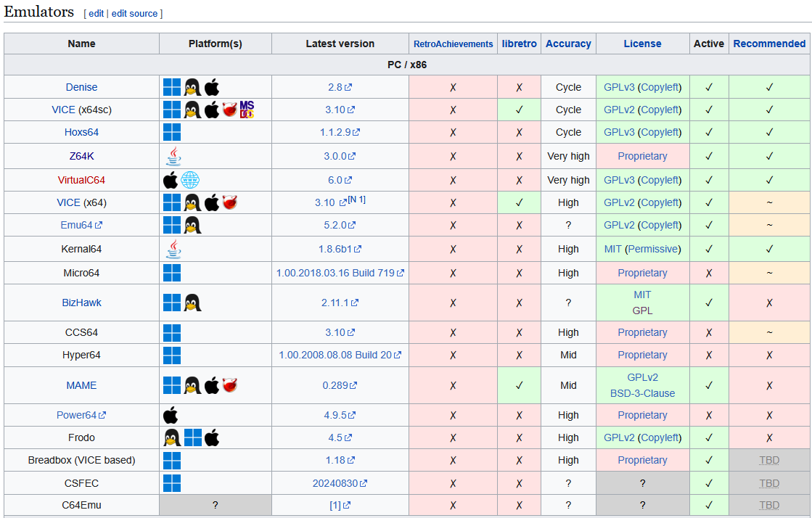Click the Java icon in the Z64K row
The width and height of the screenshot is (812, 518).
point(173,156)
